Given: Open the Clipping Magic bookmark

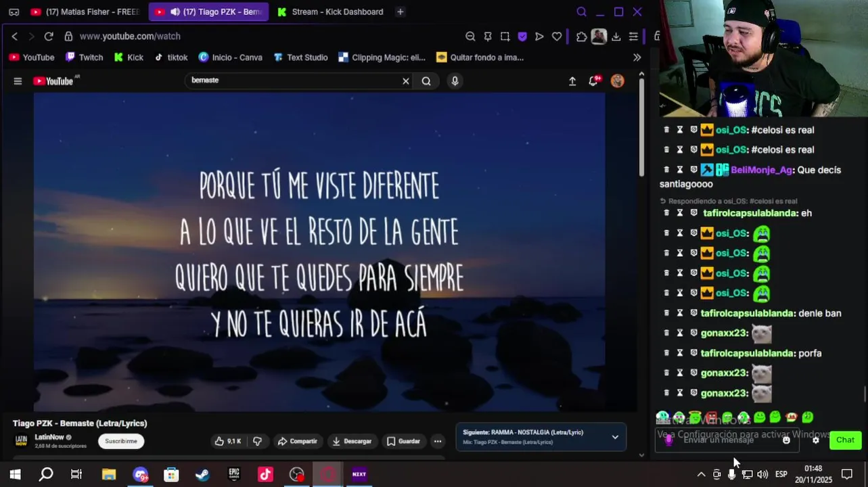Looking at the screenshot, I should pos(382,57).
